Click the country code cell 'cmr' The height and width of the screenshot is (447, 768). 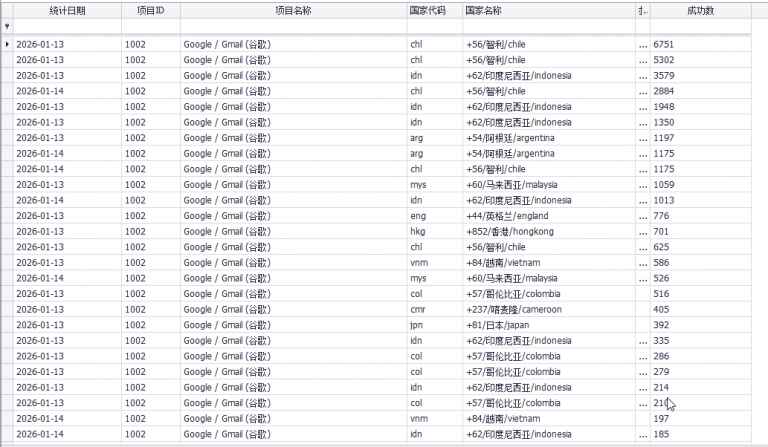pyautogui.click(x=434, y=309)
